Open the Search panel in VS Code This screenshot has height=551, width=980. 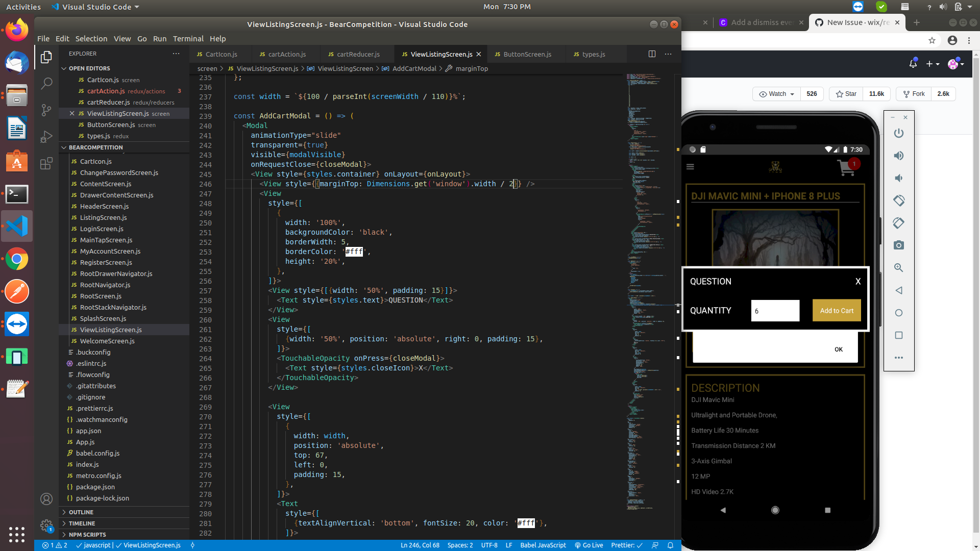pyautogui.click(x=46, y=83)
